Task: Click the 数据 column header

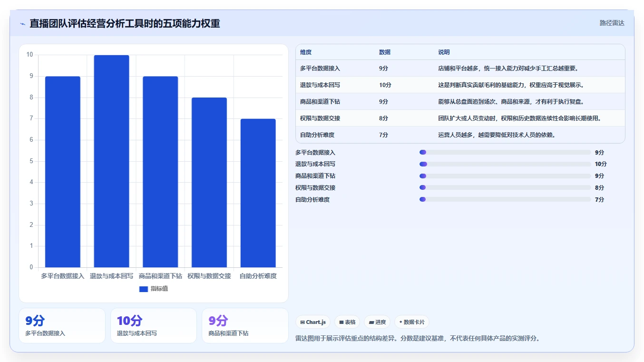Action: [385, 52]
